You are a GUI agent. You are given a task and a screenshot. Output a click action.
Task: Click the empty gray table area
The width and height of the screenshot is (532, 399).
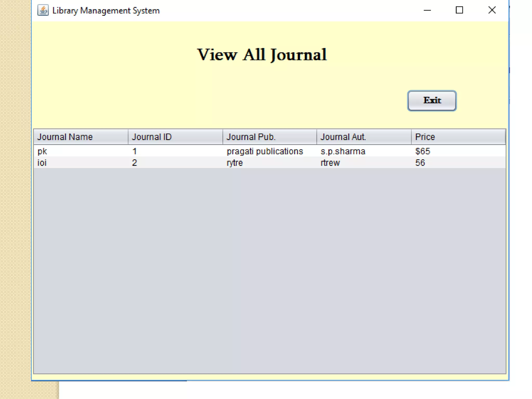pos(269,270)
